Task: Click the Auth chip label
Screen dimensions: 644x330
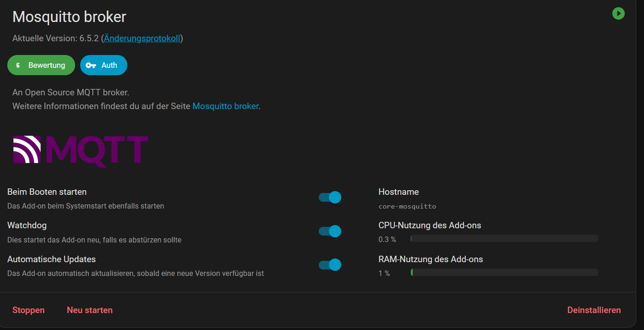Action: 109,65
